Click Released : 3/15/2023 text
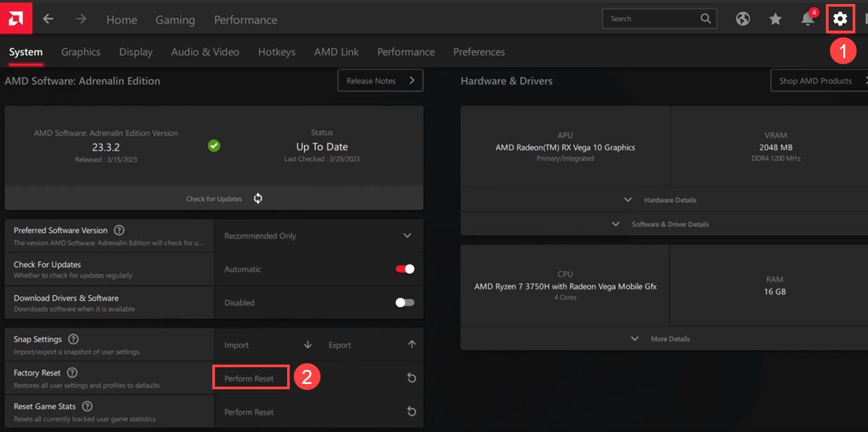Screen dimensions: 868x432 click(x=105, y=159)
